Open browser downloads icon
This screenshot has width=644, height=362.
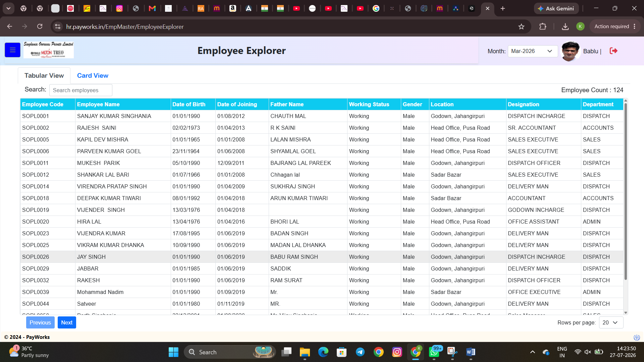pyautogui.click(x=565, y=26)
